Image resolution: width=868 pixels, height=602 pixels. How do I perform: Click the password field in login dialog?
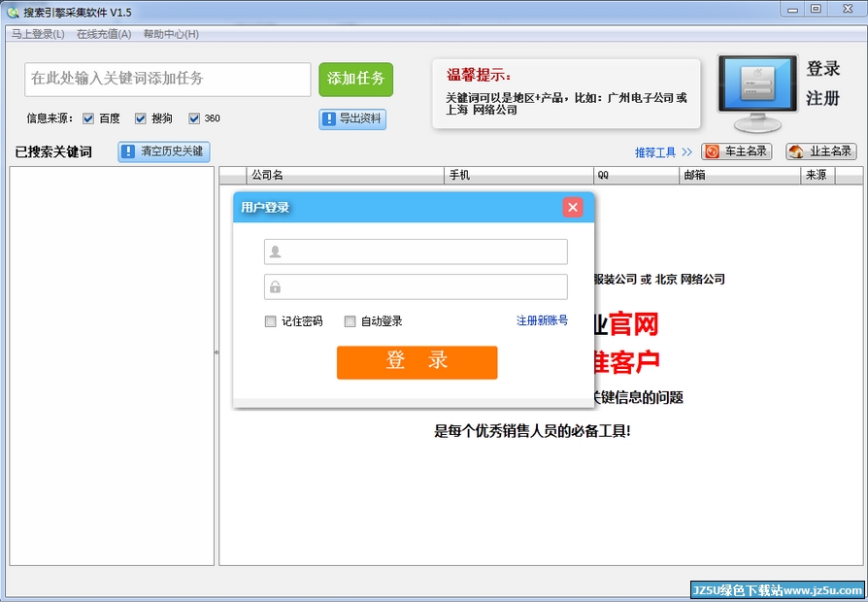pyautogui.click(x=416, y=286)
